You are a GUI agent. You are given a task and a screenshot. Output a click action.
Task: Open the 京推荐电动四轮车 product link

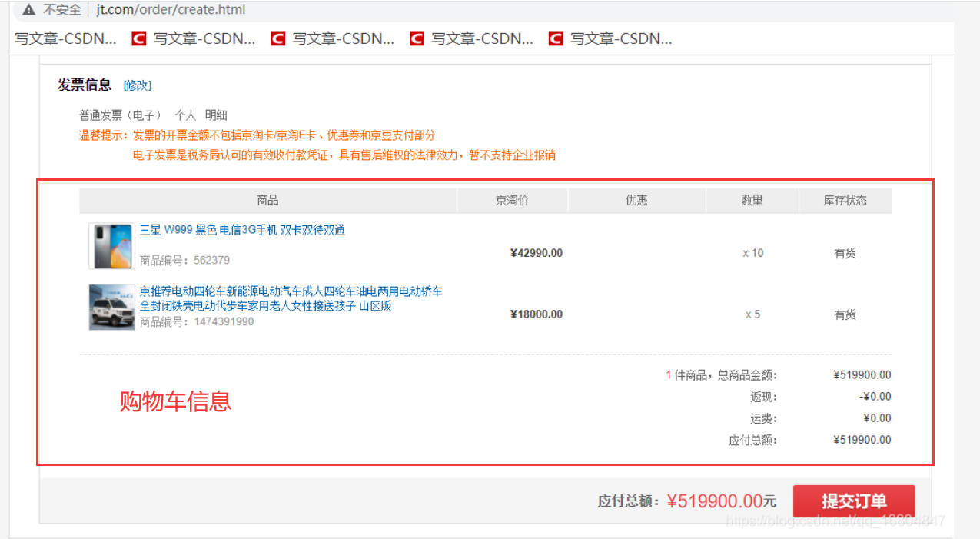point(291,298)
